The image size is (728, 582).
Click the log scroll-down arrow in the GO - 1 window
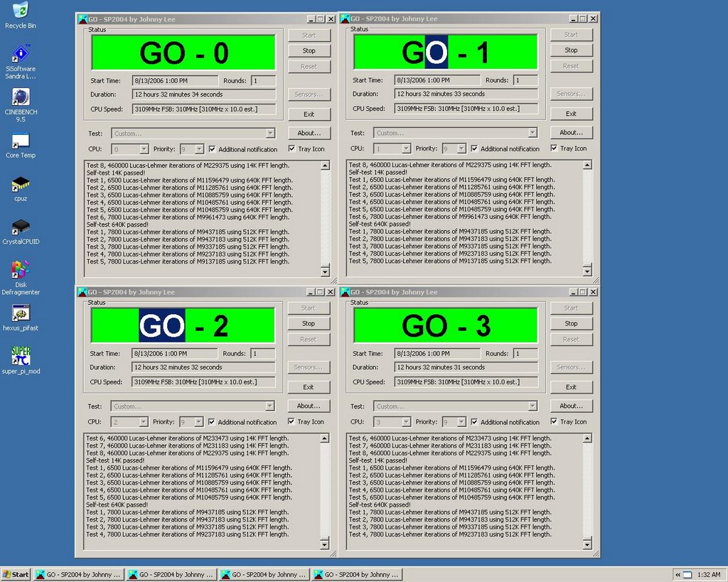[x=587, y=271]
